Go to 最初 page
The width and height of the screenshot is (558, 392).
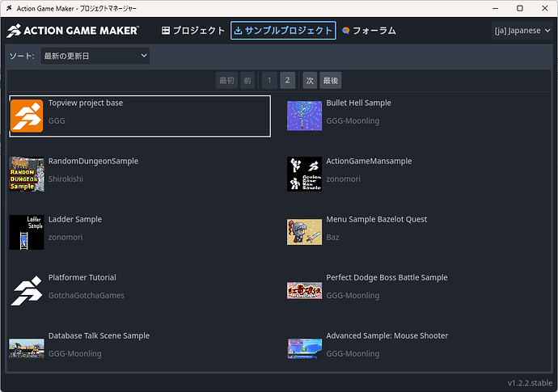coord(226,80)
